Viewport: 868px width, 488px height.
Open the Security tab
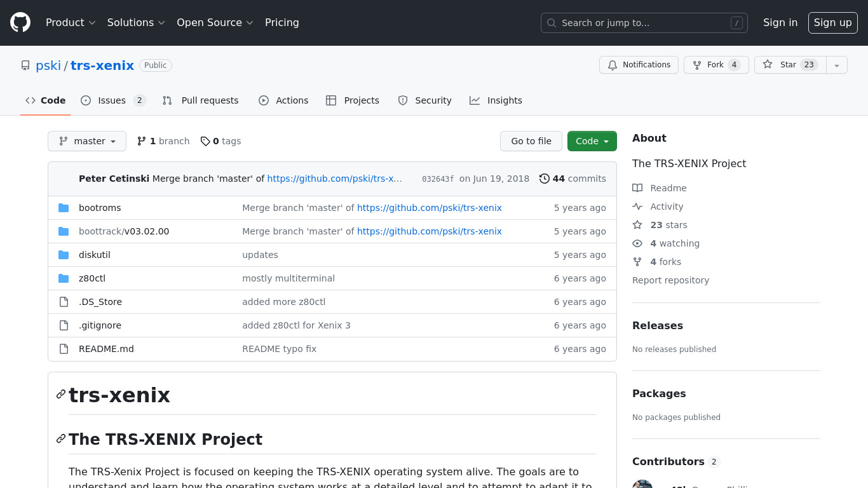[425, 100]
